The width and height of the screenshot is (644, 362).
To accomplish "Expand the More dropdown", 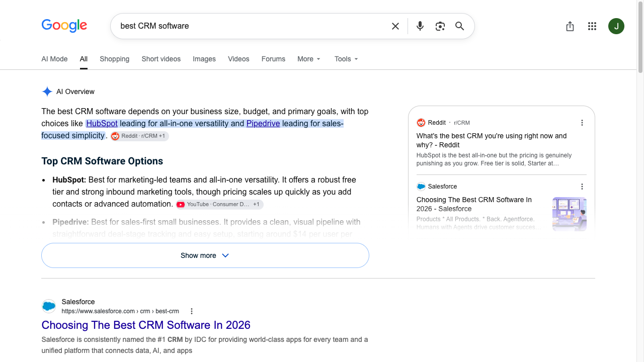I will (x=309, y=59).
